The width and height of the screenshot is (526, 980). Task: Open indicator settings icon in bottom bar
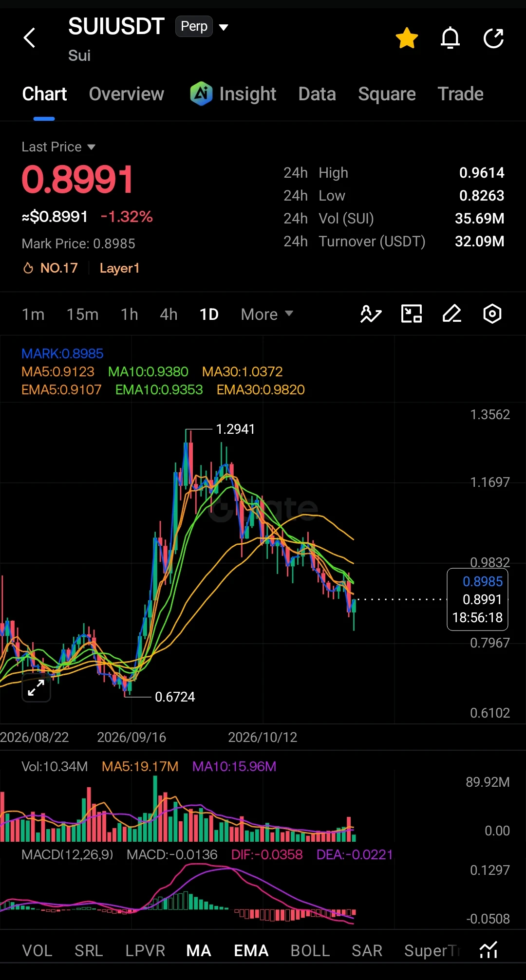pyautogui.click(x=488, y=950)
